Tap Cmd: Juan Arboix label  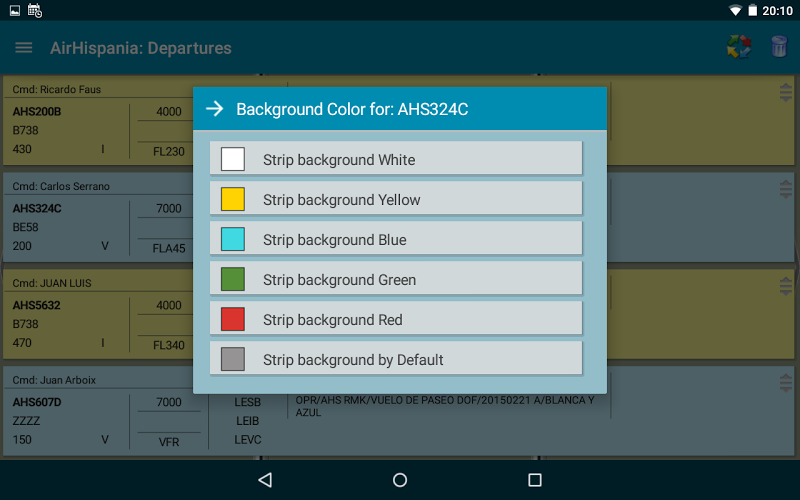point(54,380)
